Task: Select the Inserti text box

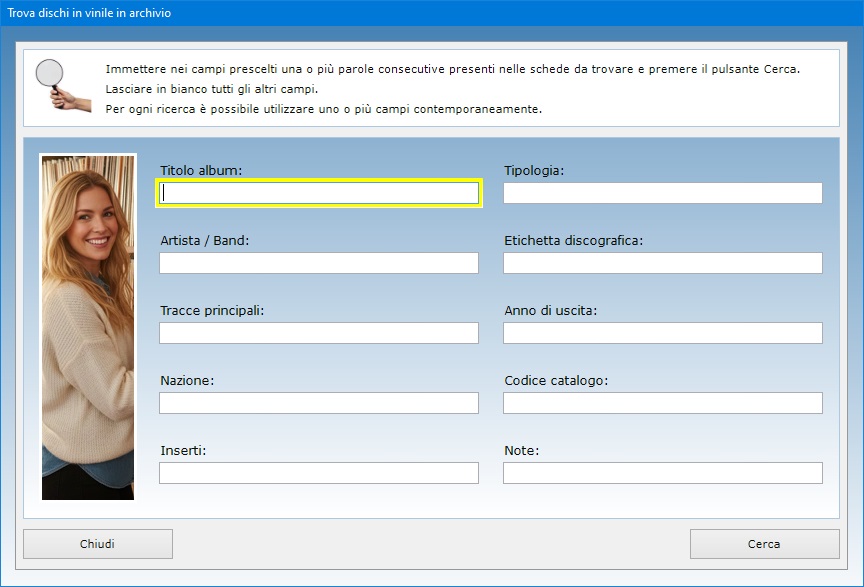Action: point(319,473)
